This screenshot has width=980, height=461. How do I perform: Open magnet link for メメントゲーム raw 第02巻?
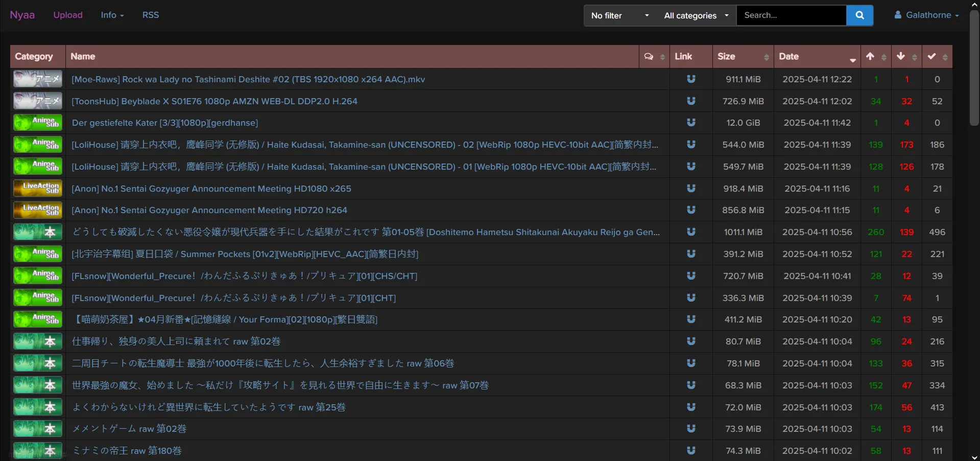click(x=691, y=429)
